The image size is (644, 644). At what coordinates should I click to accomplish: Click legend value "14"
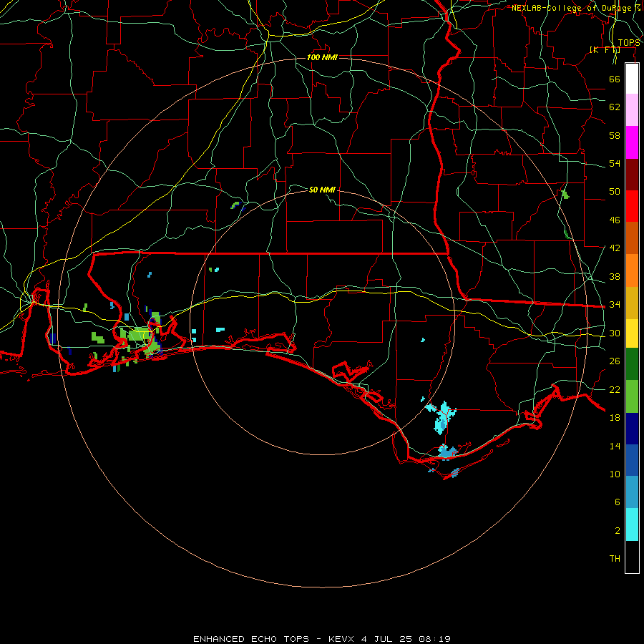click(615, 446)
